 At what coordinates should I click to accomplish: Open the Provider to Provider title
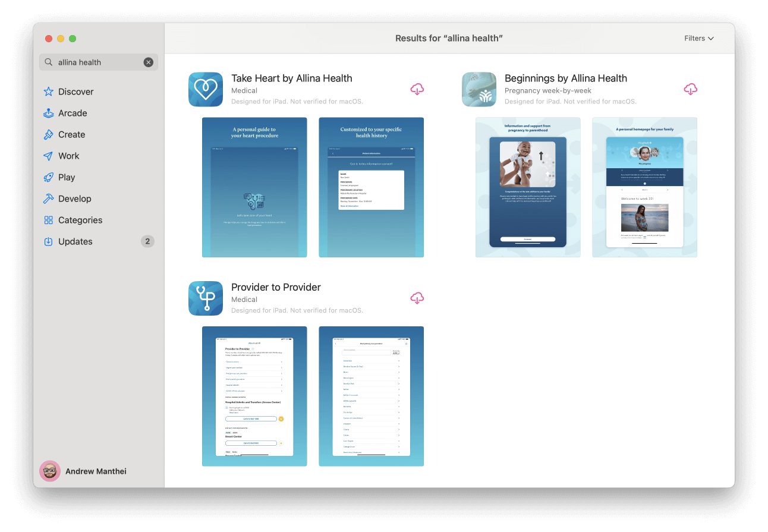(x=276, y=287)
